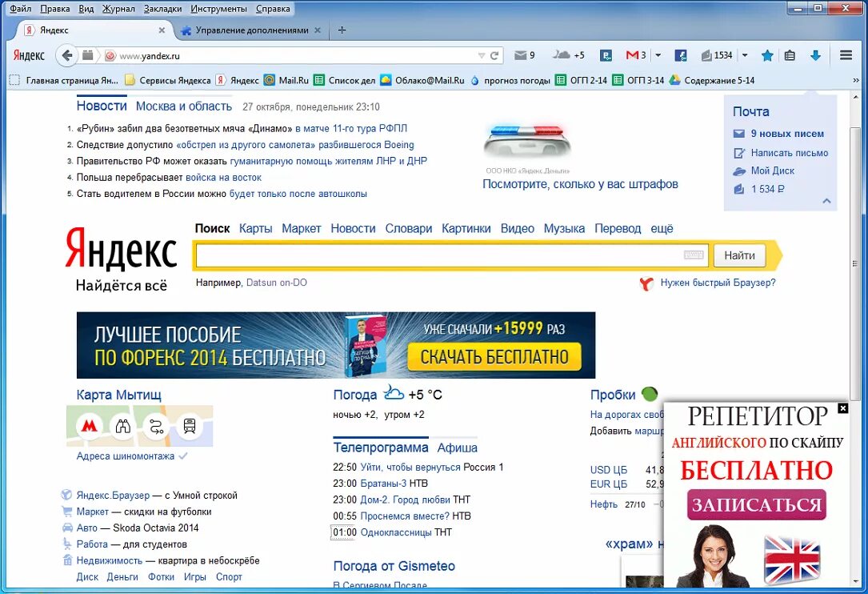This screenshot has height=594, width=868.
Task: Open the Журнал menu
Action: [118, 8]
